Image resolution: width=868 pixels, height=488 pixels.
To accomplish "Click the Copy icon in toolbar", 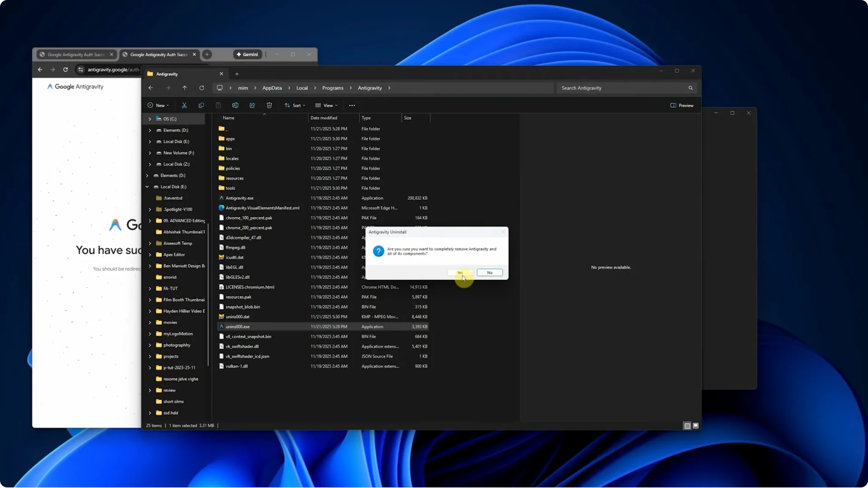I will tap(201, 105).
